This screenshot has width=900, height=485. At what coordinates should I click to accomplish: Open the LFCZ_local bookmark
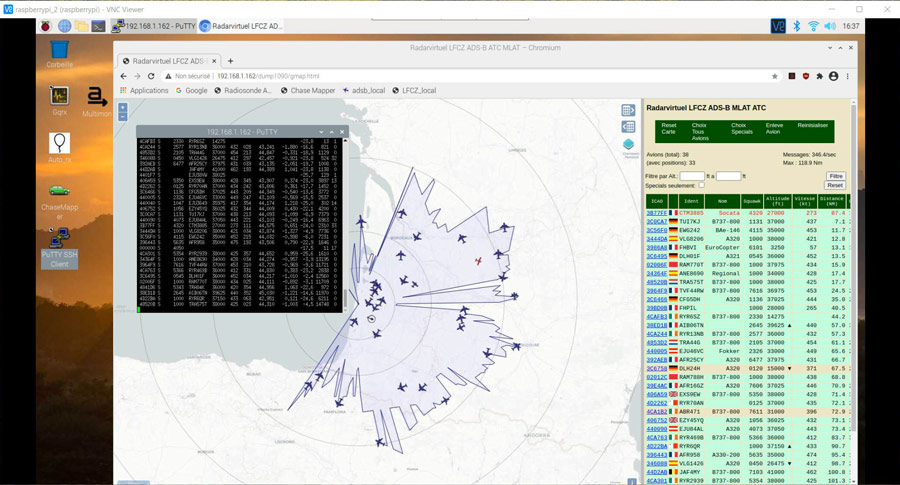point(414,90)
